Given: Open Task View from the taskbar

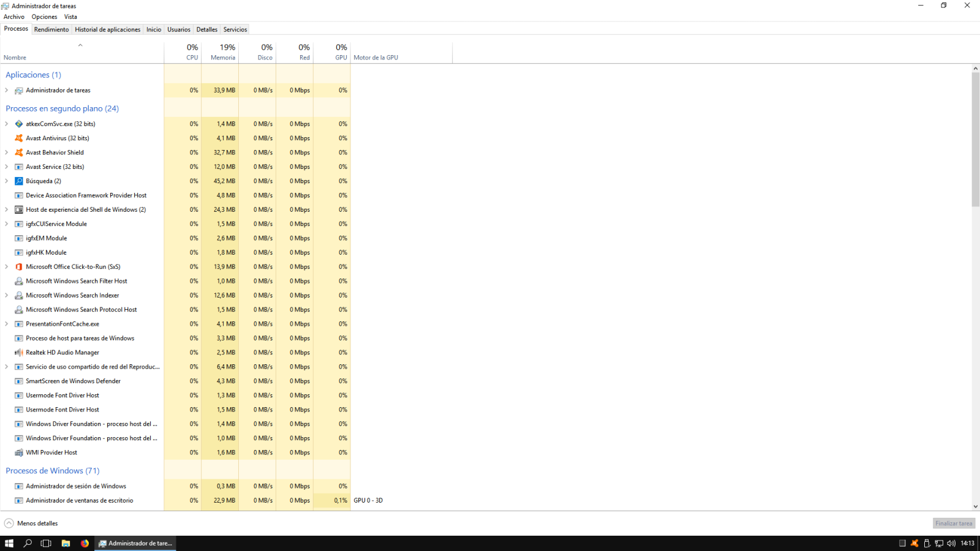Looking at the screenshot, I should click(46, 543).
